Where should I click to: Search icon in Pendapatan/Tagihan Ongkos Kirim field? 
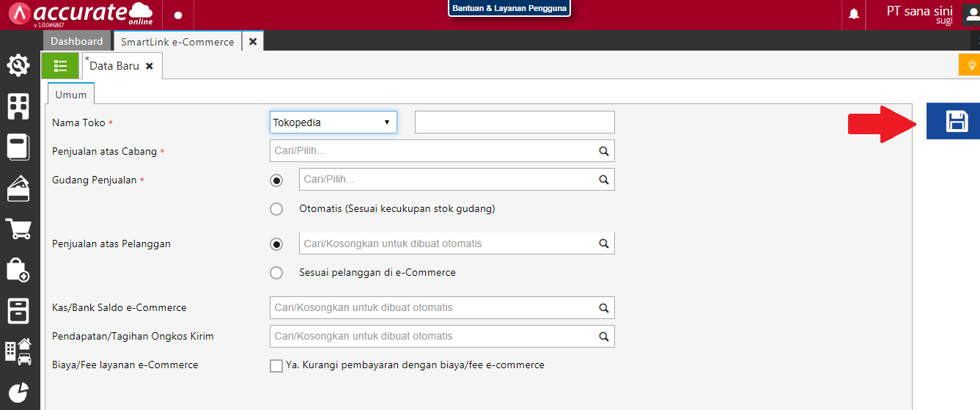(x=604, y=337)
